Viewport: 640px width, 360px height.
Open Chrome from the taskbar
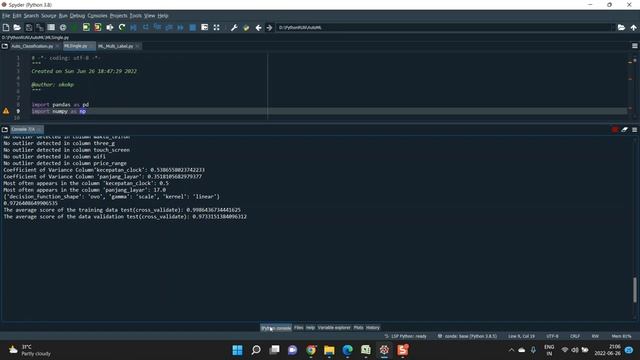point(311,350)
